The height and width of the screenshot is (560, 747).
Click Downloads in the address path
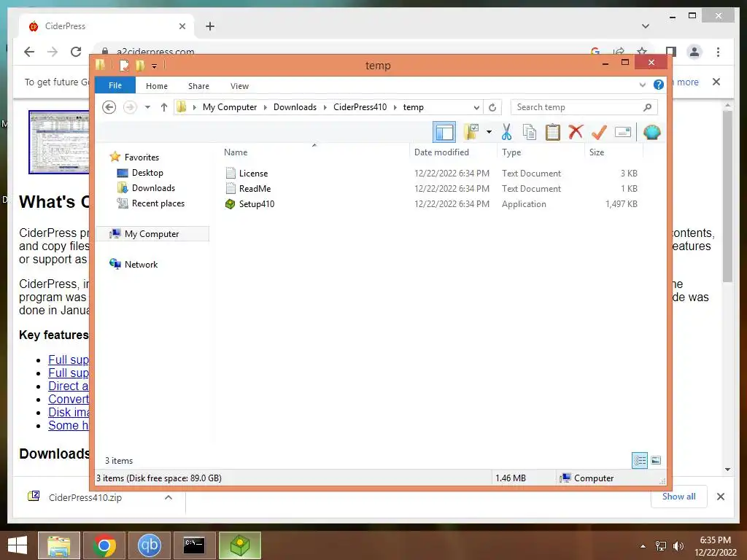tap(295, 107)
